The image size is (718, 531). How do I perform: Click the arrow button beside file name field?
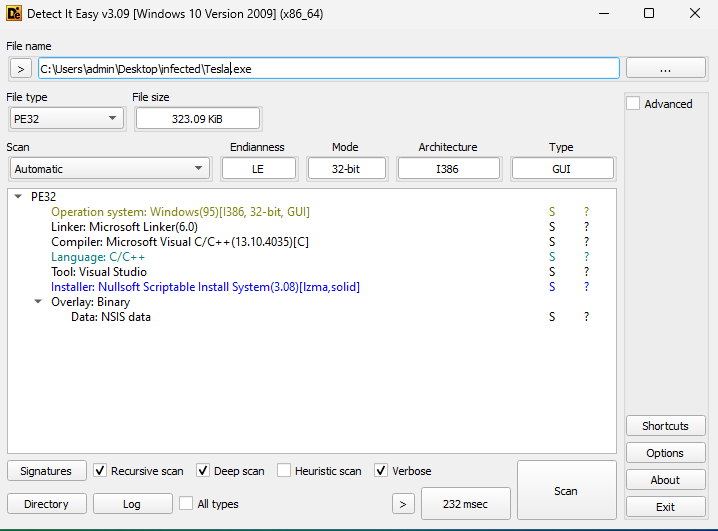tap(21, 68)
